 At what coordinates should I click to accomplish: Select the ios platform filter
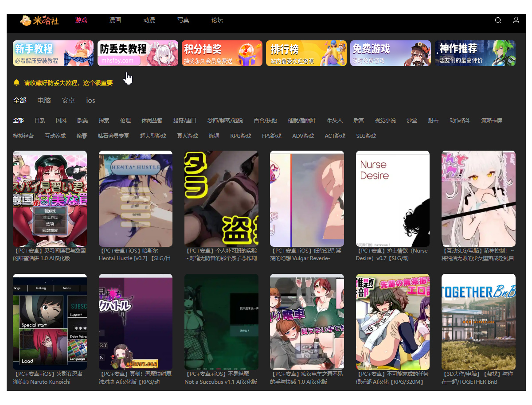coord(90,101)
